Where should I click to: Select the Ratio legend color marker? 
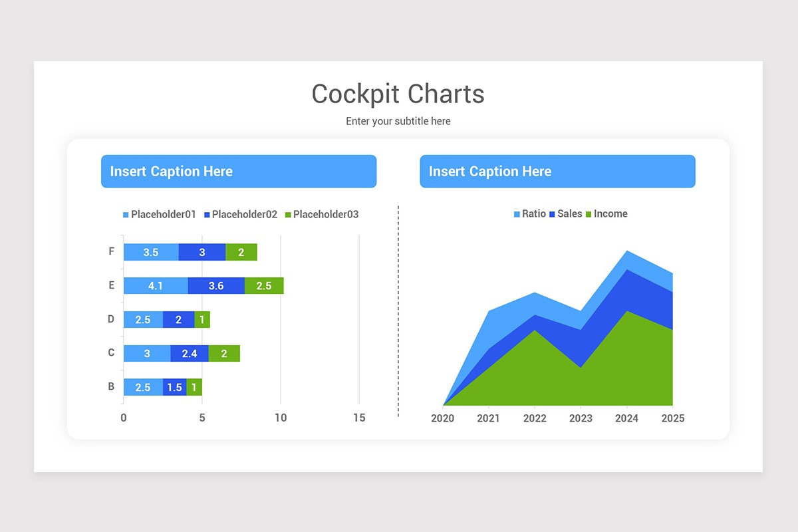[x=516, y=213]
